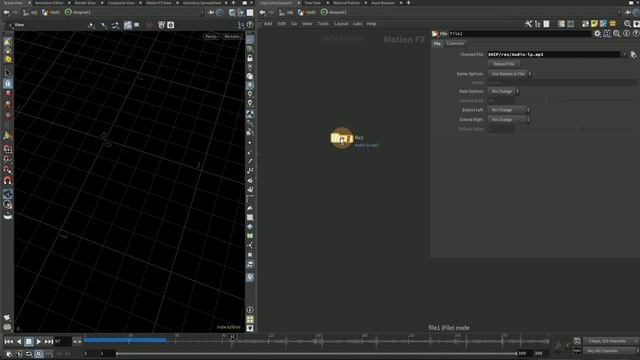Switch to the Render View tab

85,2
